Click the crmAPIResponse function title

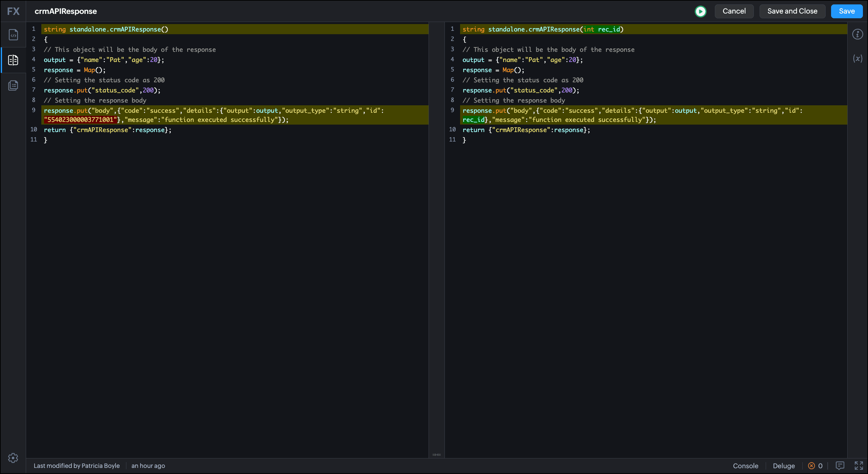pyautogui.click(x=66, y=12)
